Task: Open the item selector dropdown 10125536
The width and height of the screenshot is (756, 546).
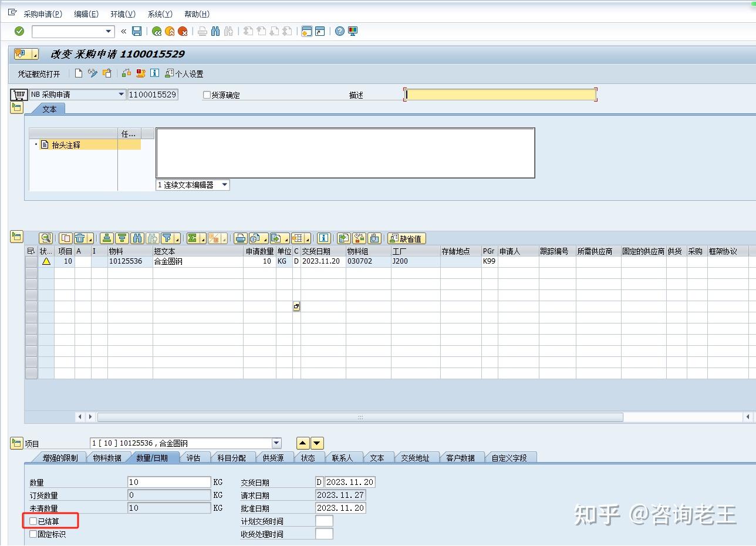Action: [x=277, y=443]
